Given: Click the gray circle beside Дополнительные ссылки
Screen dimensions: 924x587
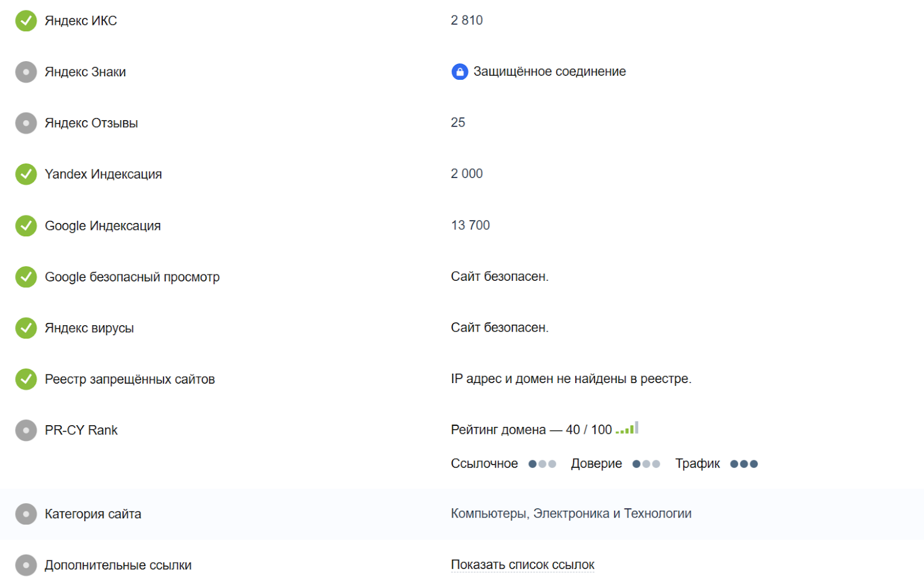Looking at the screenshot, I should (26, 565).
